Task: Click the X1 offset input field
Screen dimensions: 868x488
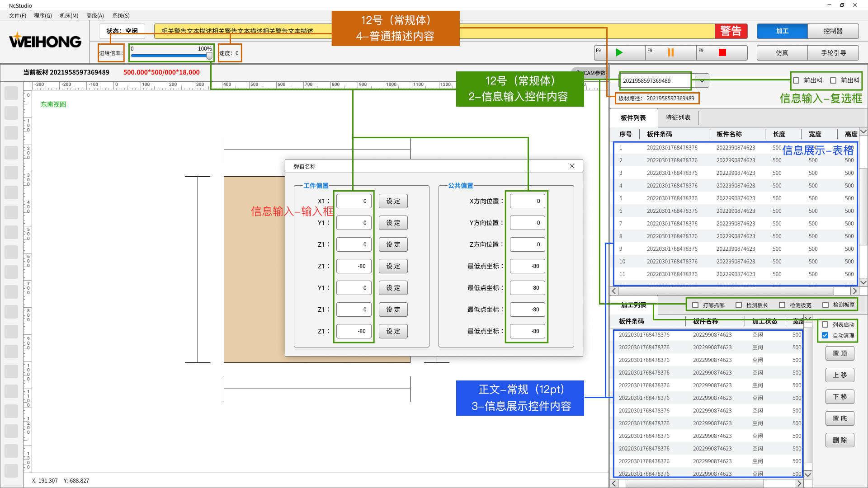Action: (x=354, y=201)
